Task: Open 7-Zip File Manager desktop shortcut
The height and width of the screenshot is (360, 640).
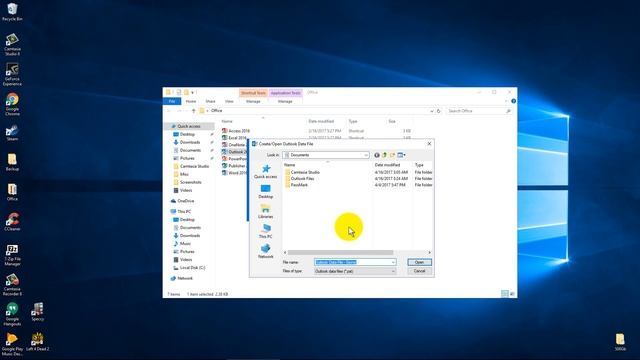Action: [x=12, y=255]
